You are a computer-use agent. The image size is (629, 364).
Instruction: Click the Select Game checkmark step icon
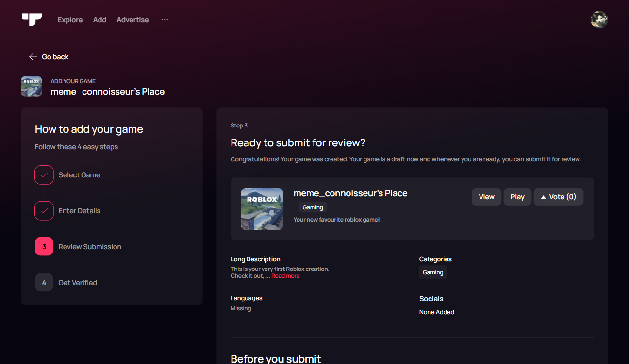tap(44, 175)
